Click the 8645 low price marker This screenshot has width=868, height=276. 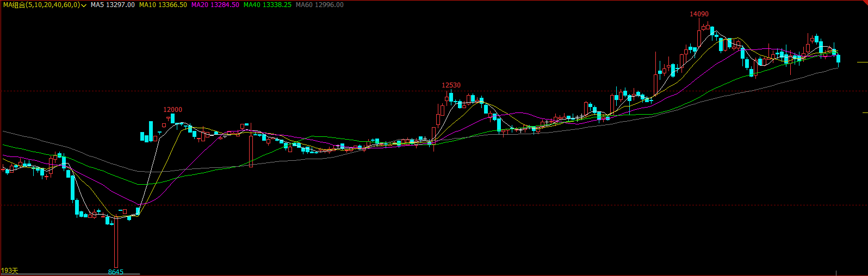[x=116, y=272]
